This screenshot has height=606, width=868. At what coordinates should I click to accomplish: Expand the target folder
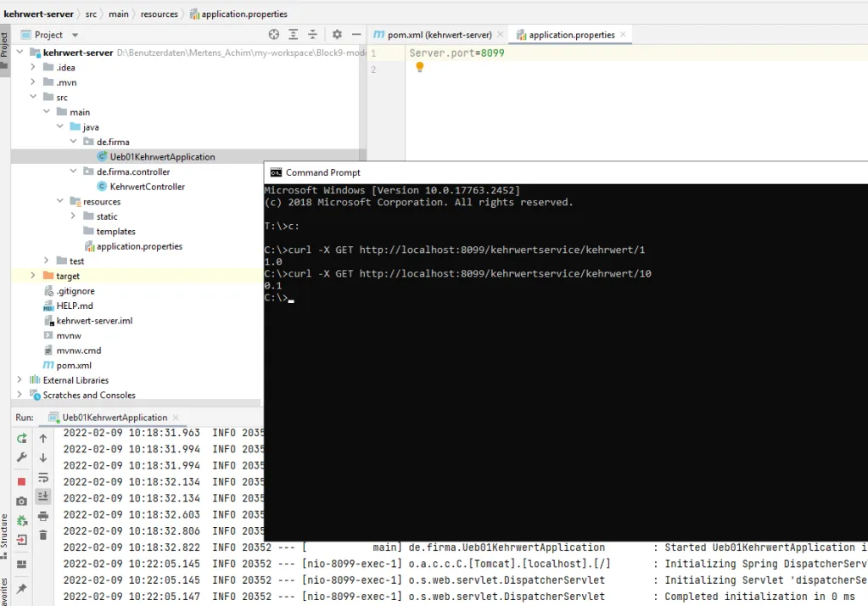click(x=32, y=275)
